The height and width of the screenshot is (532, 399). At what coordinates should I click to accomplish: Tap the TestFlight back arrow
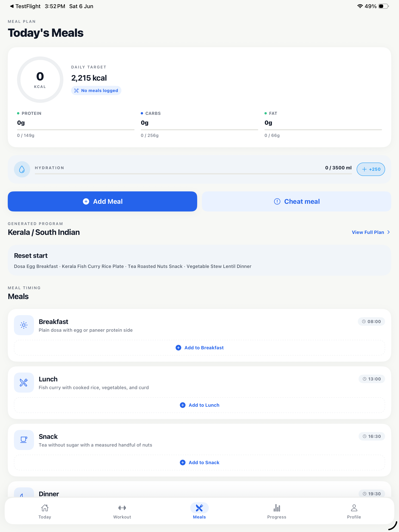tap(12, 6)
